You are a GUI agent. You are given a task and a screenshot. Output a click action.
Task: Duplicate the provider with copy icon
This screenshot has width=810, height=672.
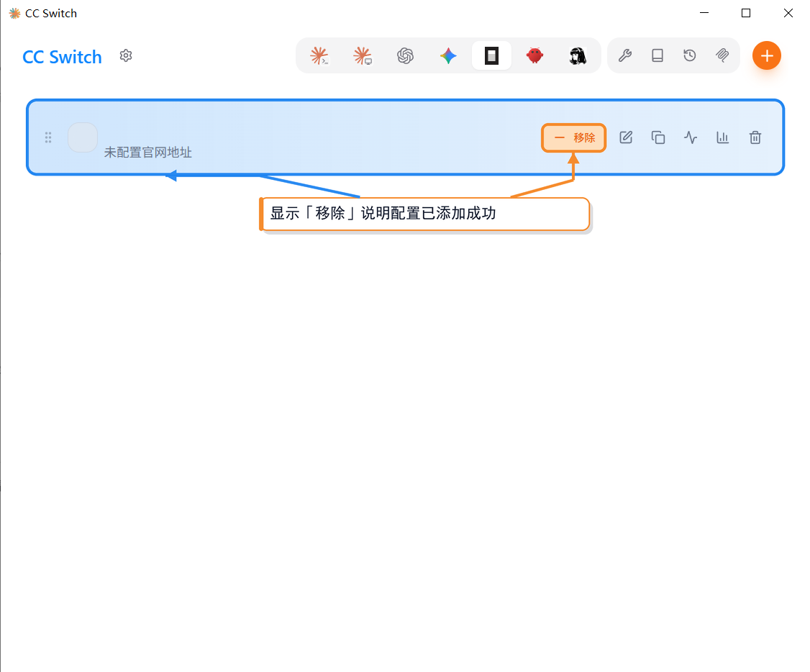tap(658, 137)
